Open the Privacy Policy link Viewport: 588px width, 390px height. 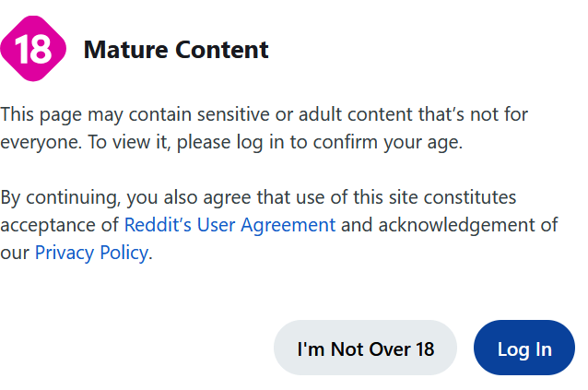pos(92,253)
